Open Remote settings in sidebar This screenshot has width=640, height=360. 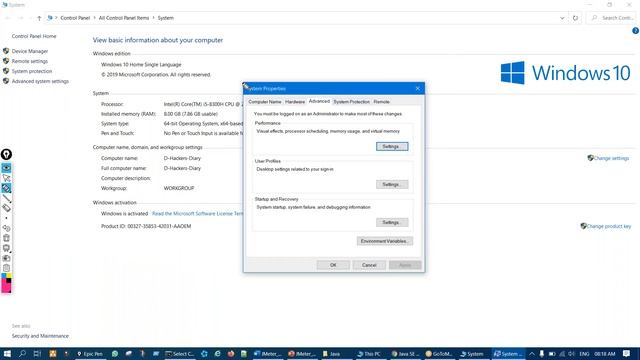point(29,61)
